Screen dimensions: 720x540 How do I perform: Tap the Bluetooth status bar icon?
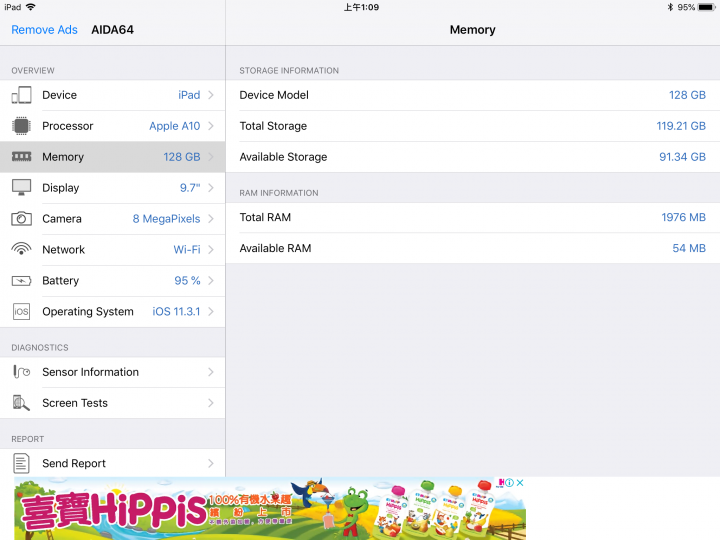click(670, 7)
